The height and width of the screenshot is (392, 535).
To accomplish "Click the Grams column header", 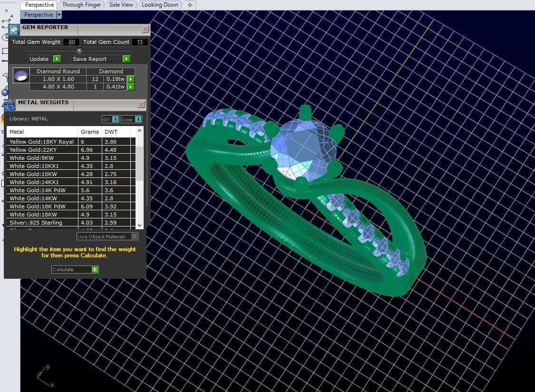I will [90, 132].
